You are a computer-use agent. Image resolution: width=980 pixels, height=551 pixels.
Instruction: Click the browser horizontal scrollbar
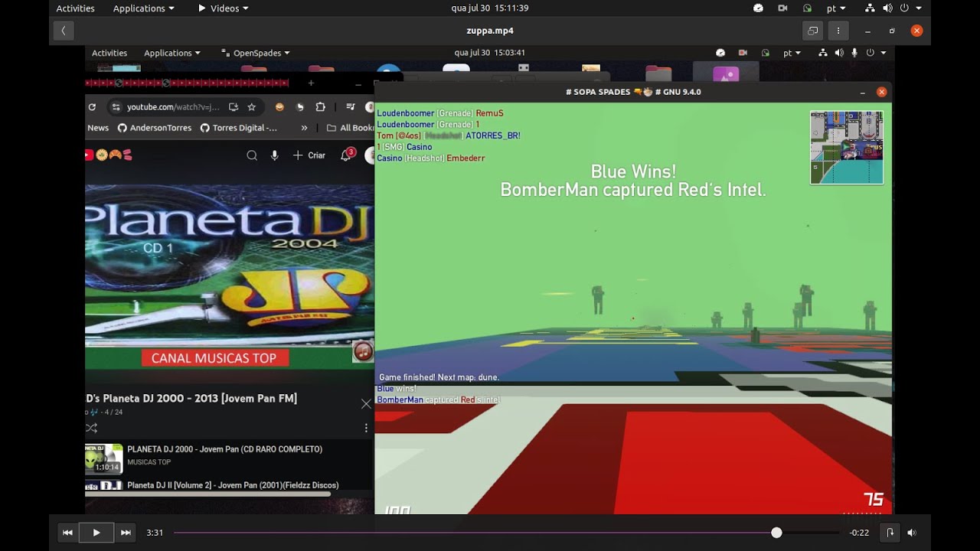coord(208,494)
